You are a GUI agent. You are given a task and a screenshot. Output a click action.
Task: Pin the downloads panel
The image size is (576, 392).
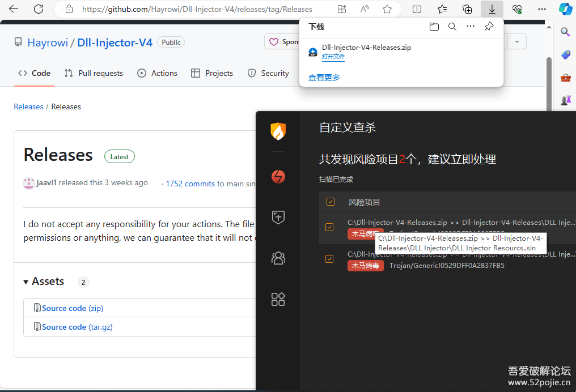[489, 27]
